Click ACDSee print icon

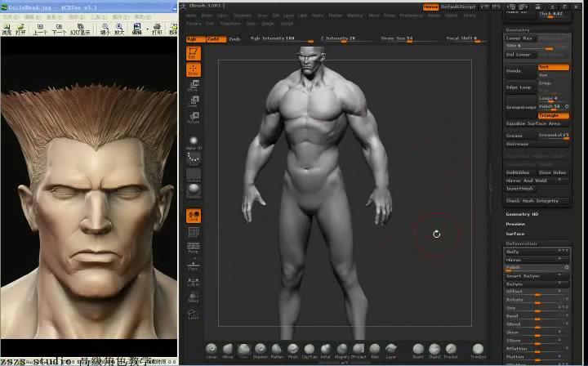pyautogui.click(x=157, y=29)
